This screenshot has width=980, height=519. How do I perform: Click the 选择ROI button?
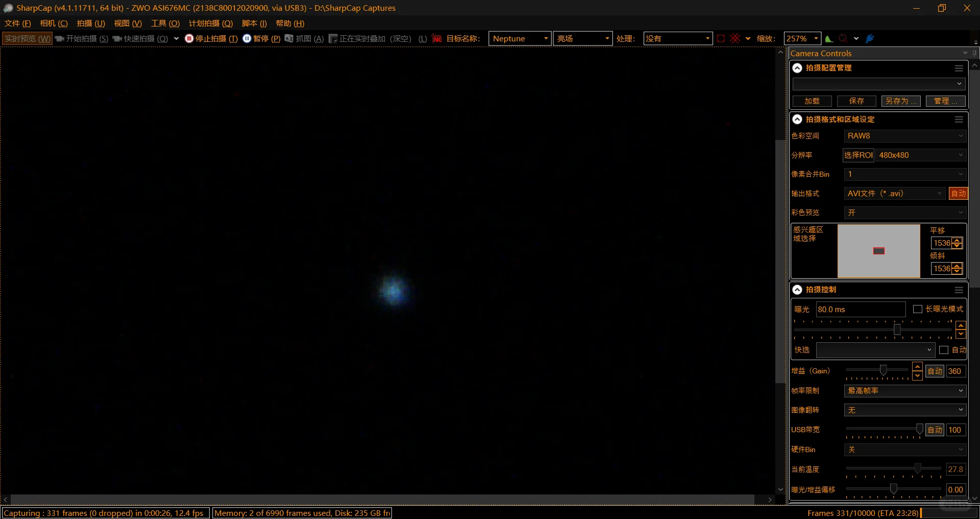point(859,155)
